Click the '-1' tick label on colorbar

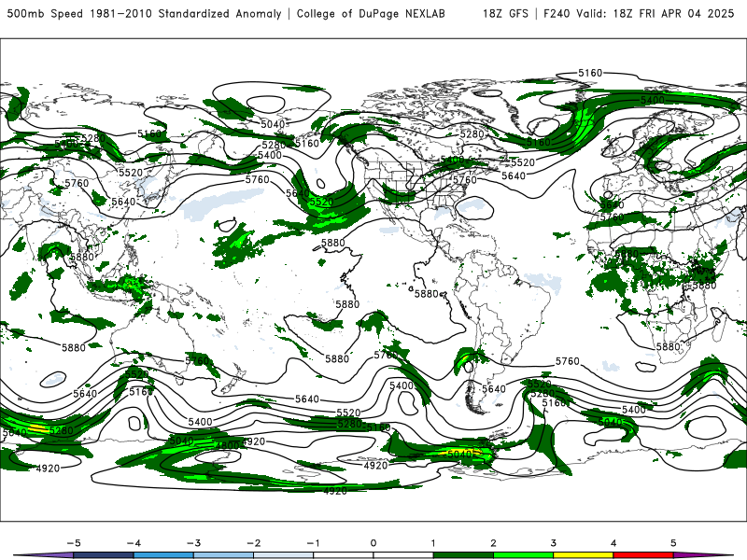pyautogui.click(x=313, y=543)
